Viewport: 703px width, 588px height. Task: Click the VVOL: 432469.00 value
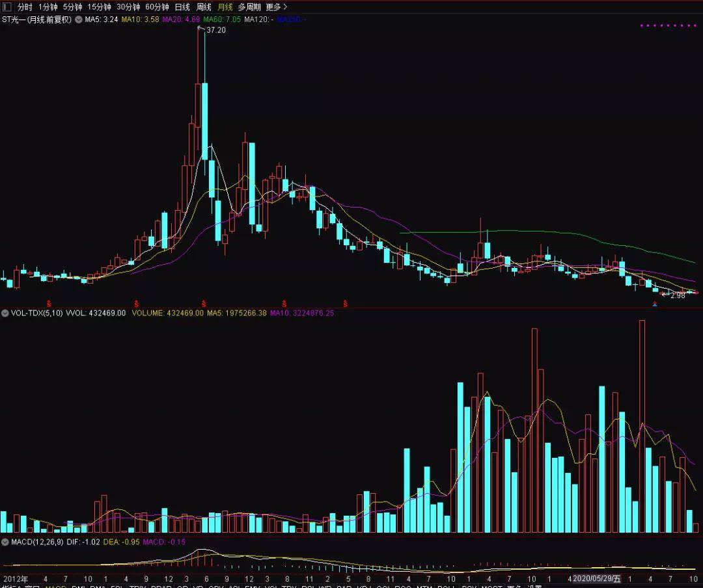point(96,314)
